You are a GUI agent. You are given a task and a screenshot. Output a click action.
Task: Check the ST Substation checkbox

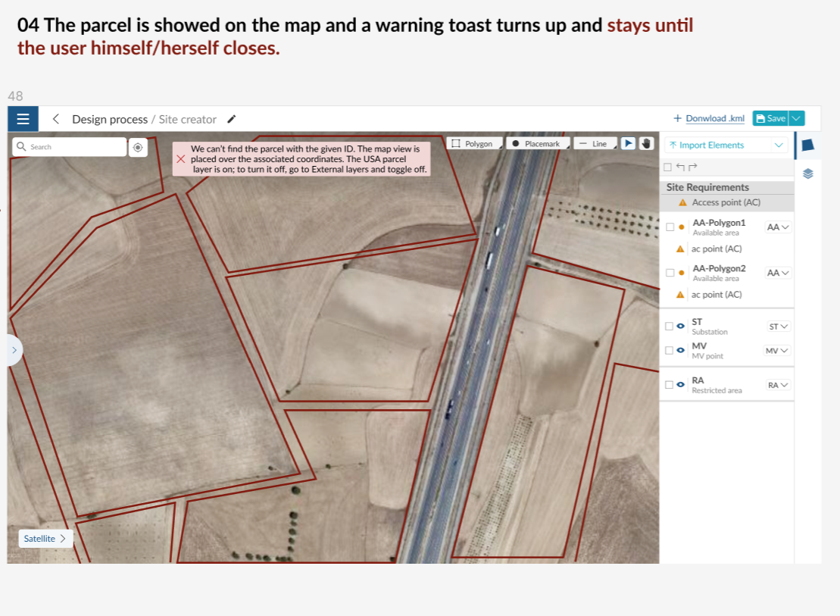669,327
